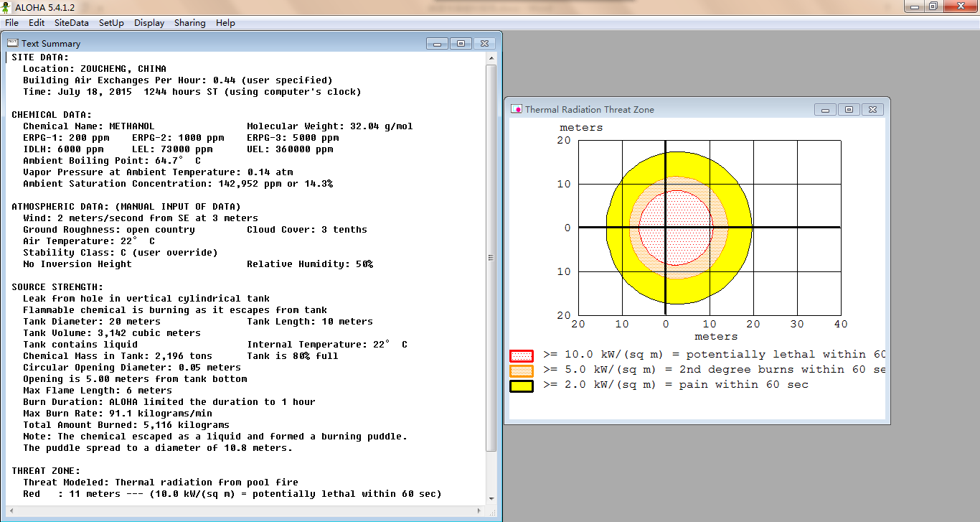Viewport: 980px width, 522px height.
Task: Click 'Circular Opening Diameter: 0.05 meters' line
Action: point(132,368)
